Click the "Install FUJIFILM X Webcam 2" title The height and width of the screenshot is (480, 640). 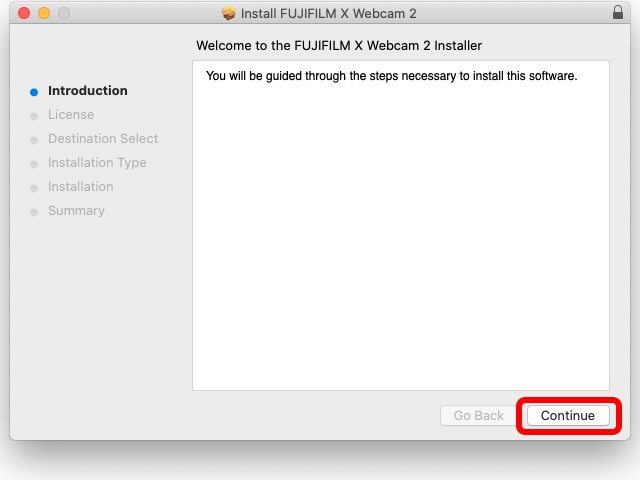click(330, 14)
